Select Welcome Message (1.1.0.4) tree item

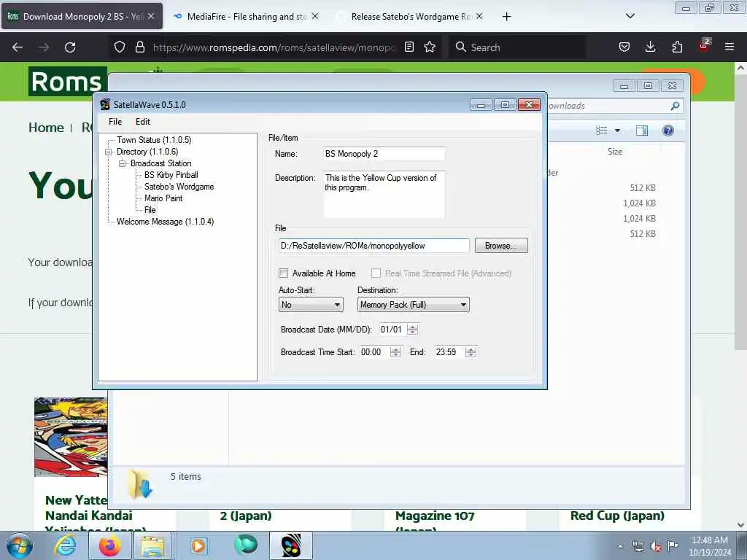tap(165, 222)
